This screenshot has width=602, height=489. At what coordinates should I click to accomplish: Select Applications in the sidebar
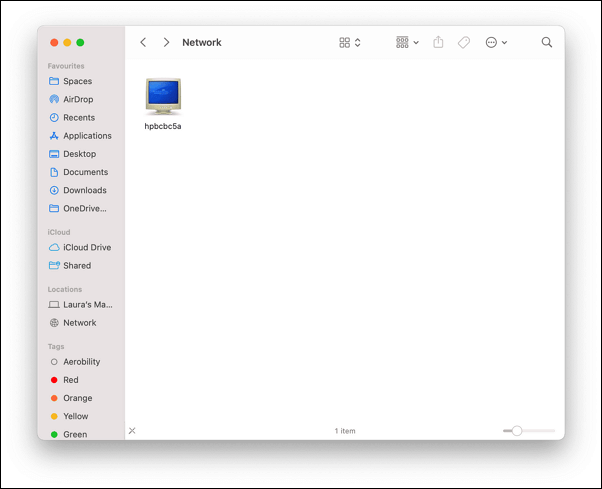click(86, 136)
